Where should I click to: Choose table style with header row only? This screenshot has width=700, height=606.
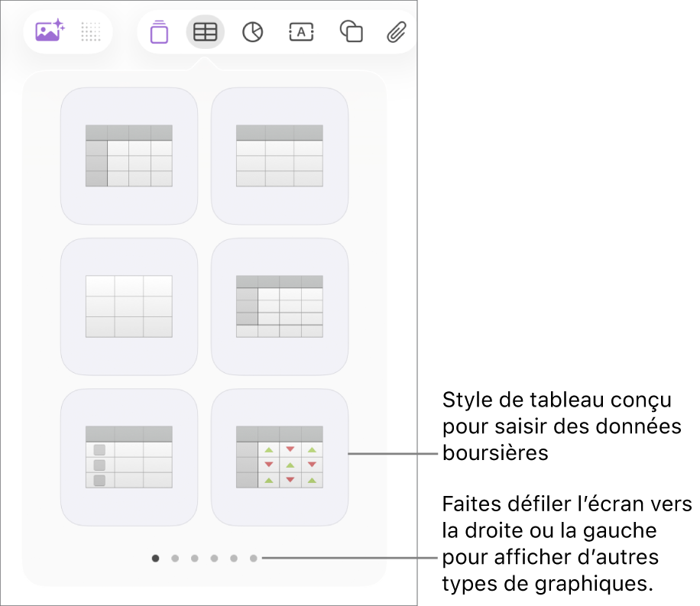click(280, 156)
